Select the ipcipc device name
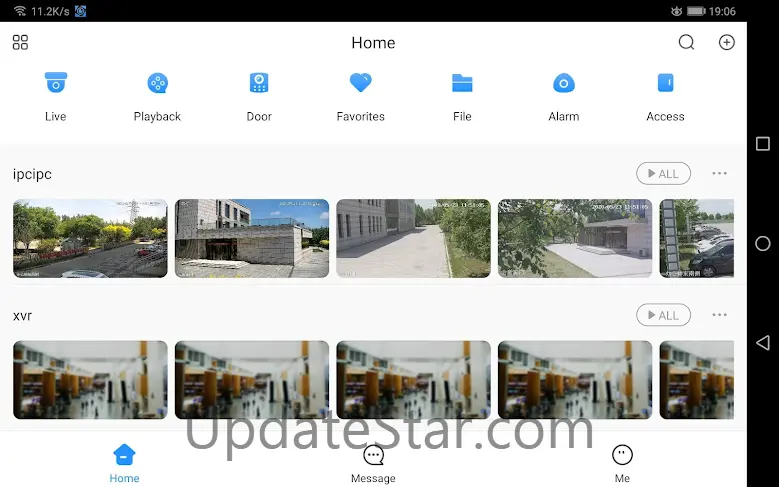This screenshot has height=487, width=779. 32,174
